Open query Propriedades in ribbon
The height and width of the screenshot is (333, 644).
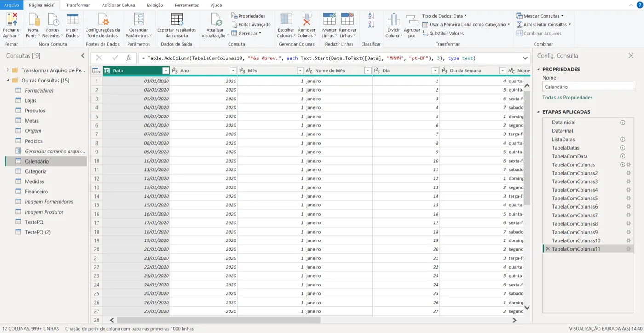pos(248,16)
